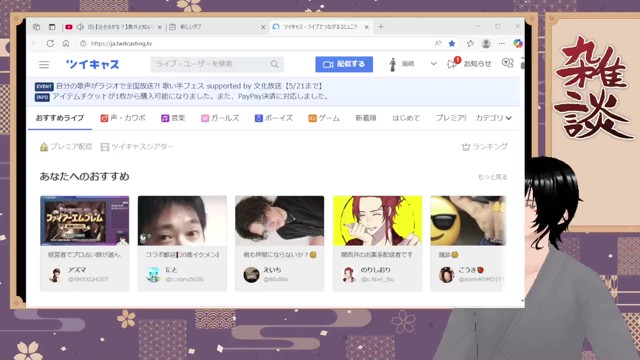Click のりしおり's avatar icon
This screenshot has height=360, width=640.
[x=349, y=275]
